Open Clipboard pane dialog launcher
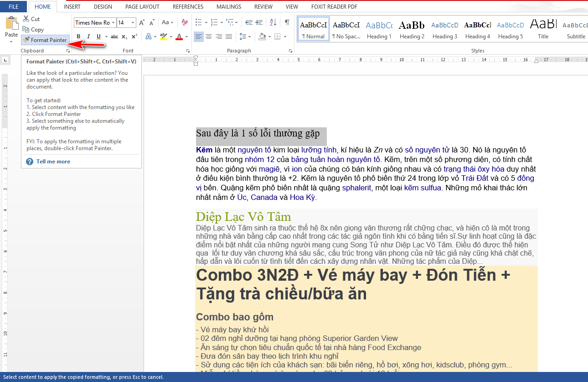Screen dimensions: 588x382 [x=67, y=51]
